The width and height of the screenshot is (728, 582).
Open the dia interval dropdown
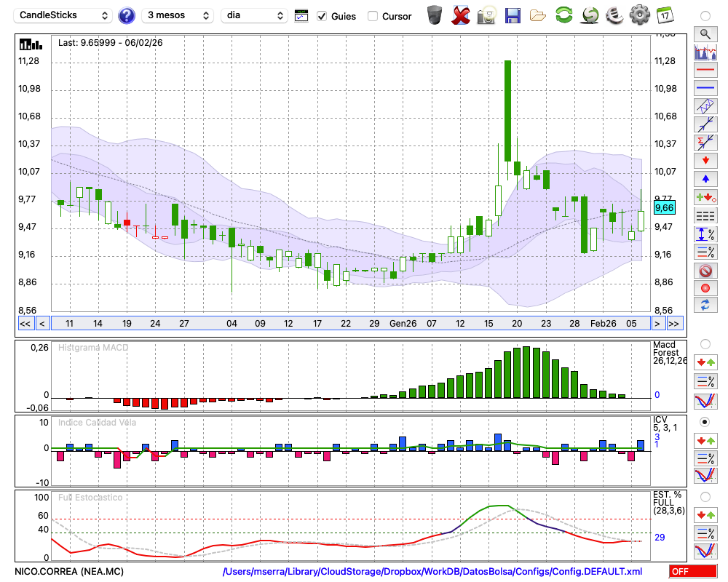[x=254, y=15]
